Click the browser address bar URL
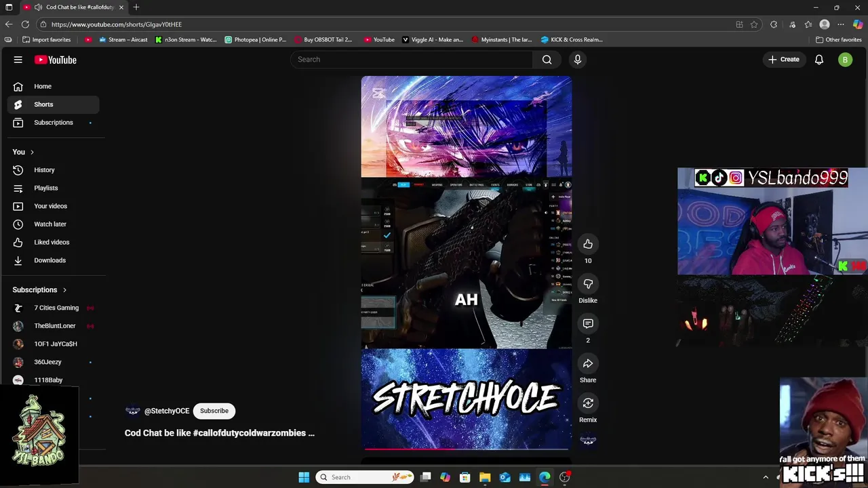 coord(117,24)
